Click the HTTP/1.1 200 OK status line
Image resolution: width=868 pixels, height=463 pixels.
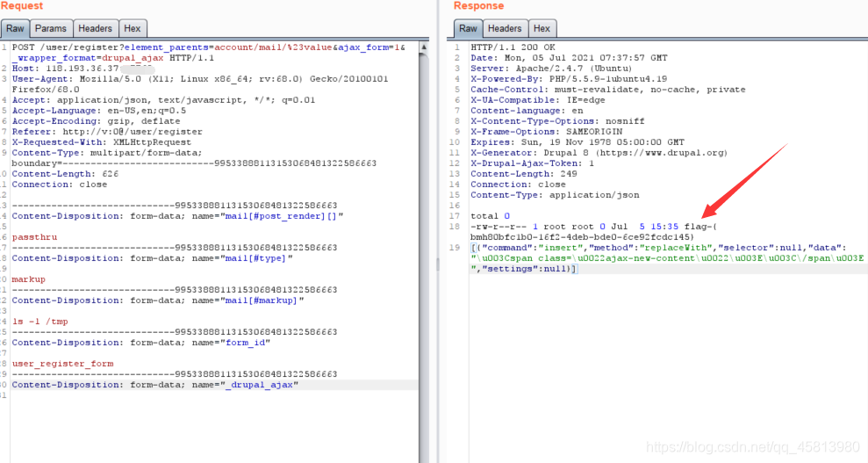[513, 47]
